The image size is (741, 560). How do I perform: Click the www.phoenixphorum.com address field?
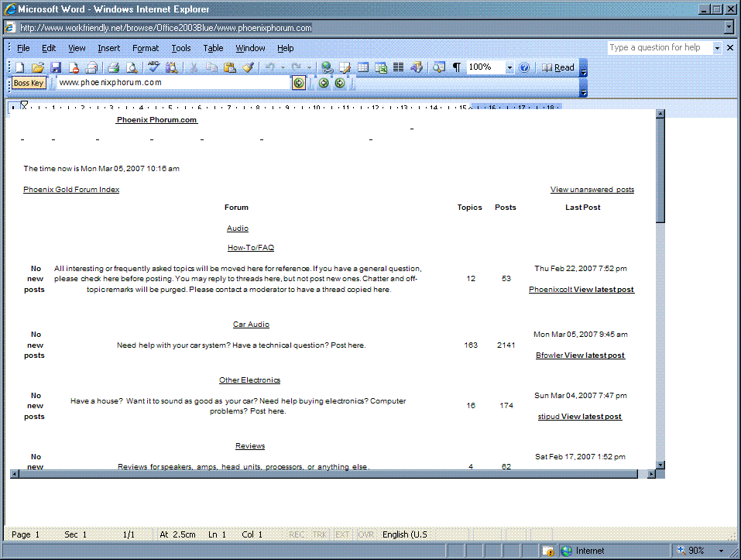(174, 83)
